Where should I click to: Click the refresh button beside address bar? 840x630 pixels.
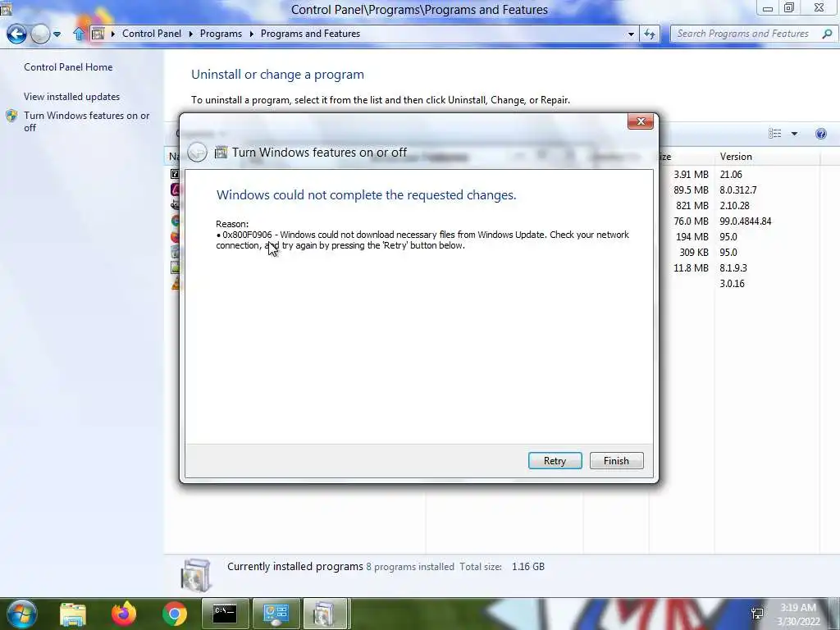pyautogui.click(x=650, y=34)
